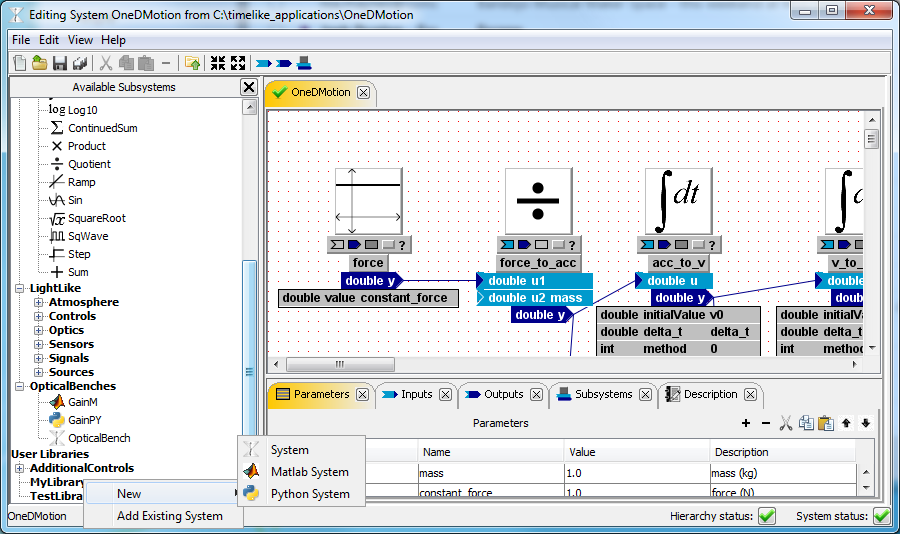The height and width of the screenshot is (534, 900).
Task: Paste the parameter in the Parameters panel
Action: (826, 423)
